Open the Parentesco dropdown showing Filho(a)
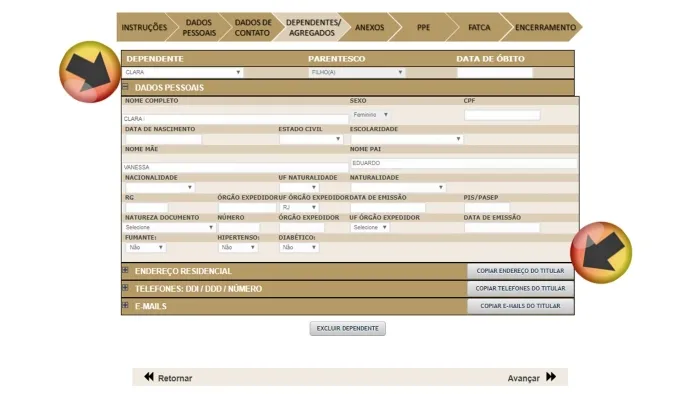The image size is (700, 394). [x=357, y=72]
